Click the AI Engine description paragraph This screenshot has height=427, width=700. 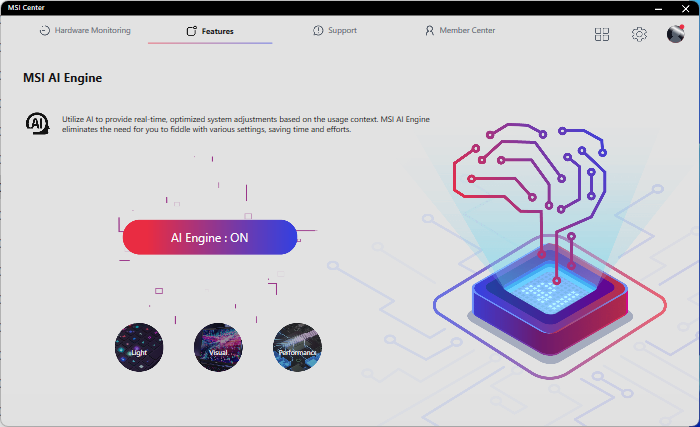[x=246, y=124]
